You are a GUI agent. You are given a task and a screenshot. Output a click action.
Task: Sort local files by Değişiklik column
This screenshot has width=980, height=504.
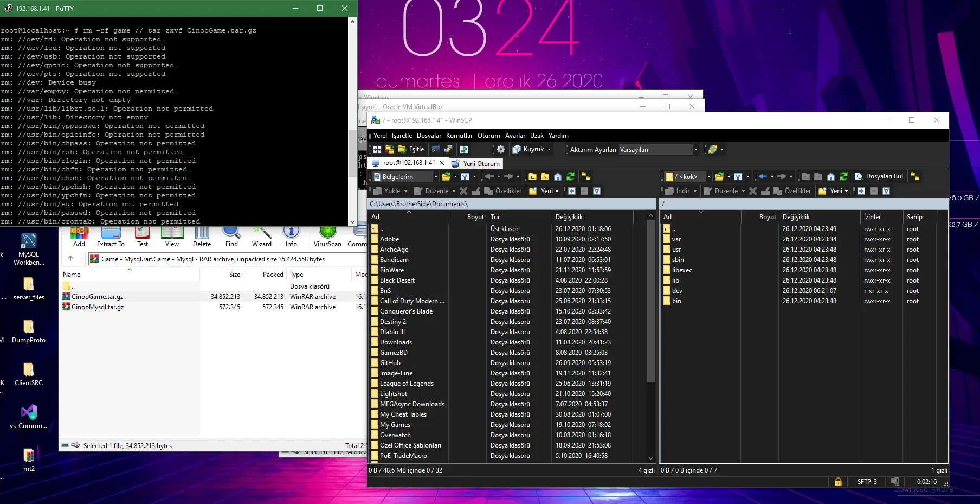[569, 217]
